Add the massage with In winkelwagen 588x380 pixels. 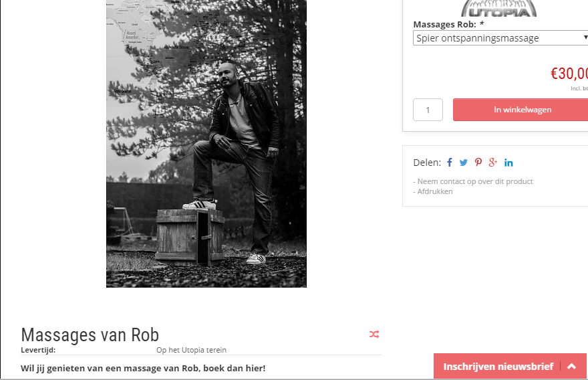click(521, 110)
